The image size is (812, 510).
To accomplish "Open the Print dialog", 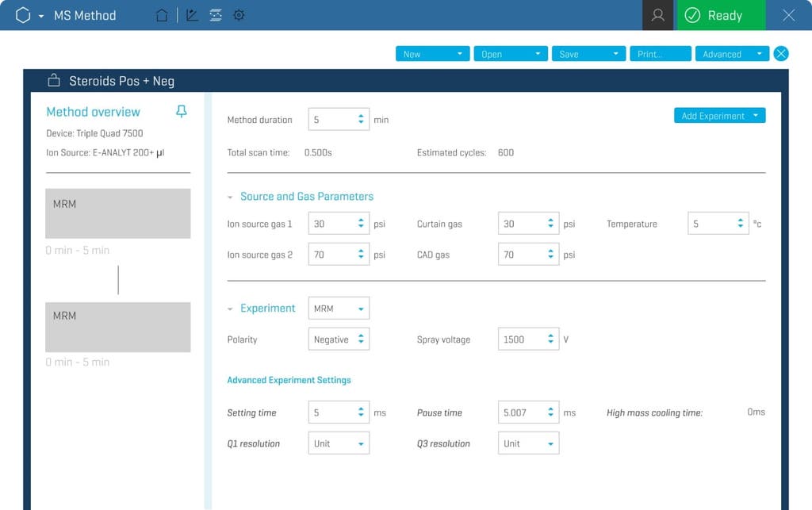I will coord(660,53).
